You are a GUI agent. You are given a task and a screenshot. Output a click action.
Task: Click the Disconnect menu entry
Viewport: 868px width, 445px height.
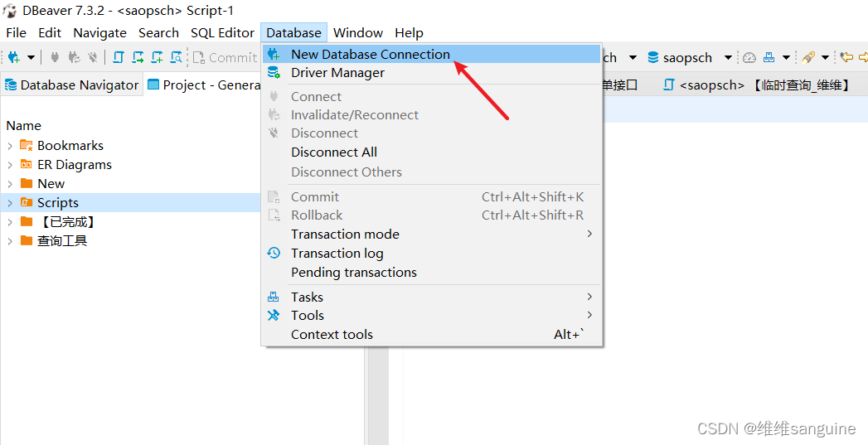(x=432, y=133)
